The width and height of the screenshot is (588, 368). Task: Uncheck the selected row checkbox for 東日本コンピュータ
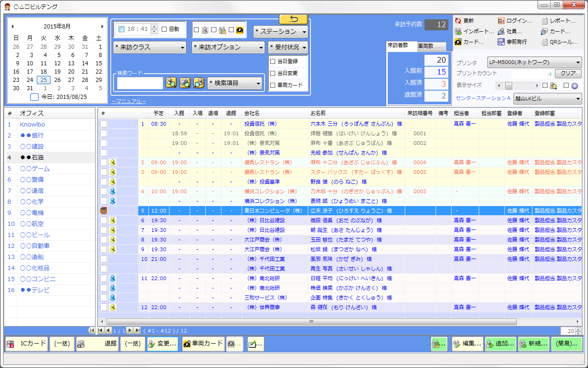pos(104,211)
